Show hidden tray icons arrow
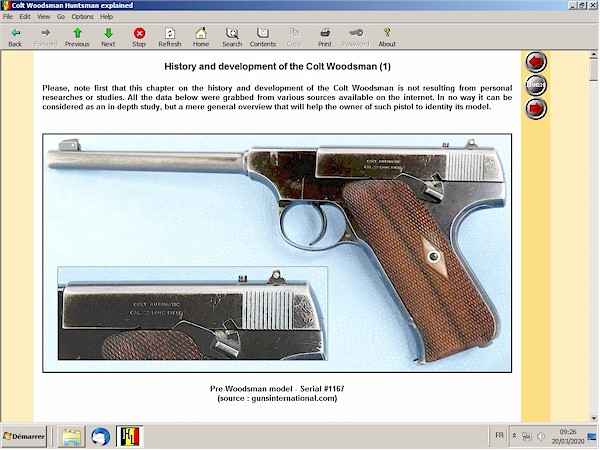Screen dimensions: 600x450 tap(515, 436)
